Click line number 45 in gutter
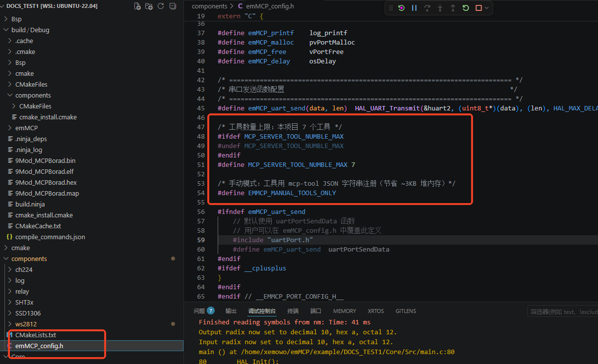The width and height of the screenshot is (598, 364). tap(201, 108)
